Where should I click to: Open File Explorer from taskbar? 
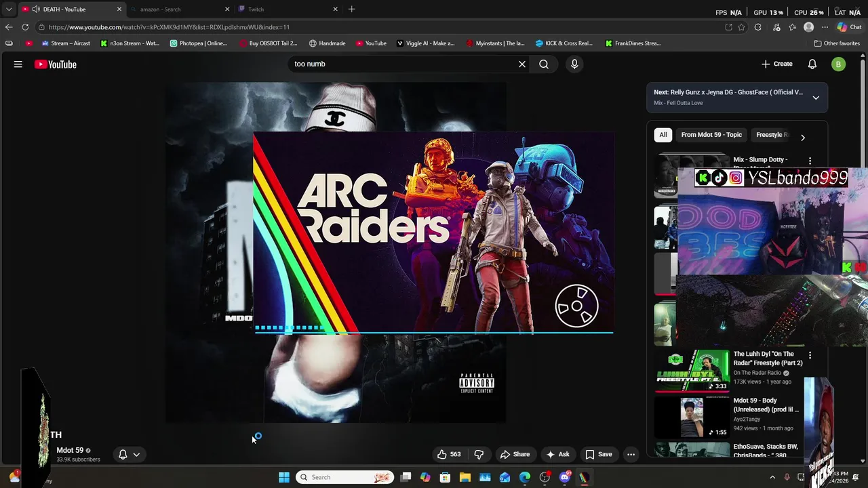tap(465, 477)
